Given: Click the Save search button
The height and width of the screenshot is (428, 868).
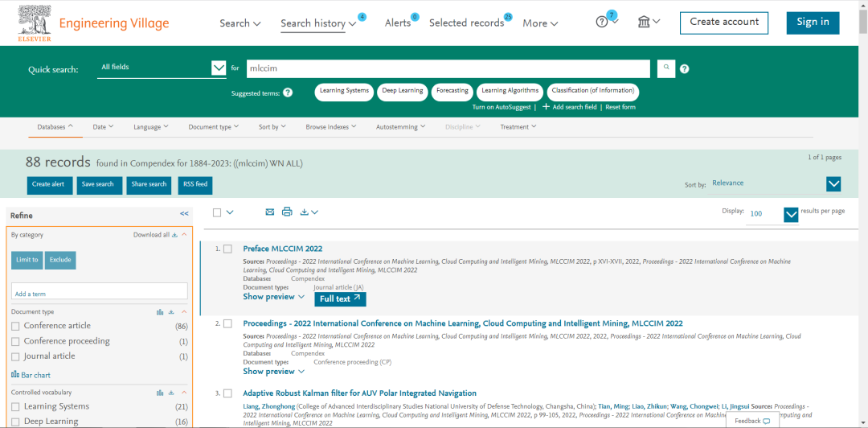Looking at the screenshot, I should [x=100, y=185].
